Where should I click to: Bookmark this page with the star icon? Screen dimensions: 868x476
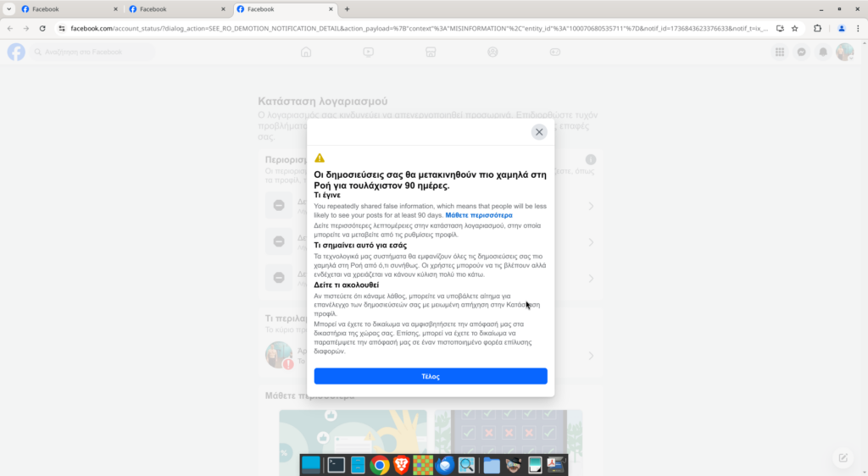coord(794,28)
